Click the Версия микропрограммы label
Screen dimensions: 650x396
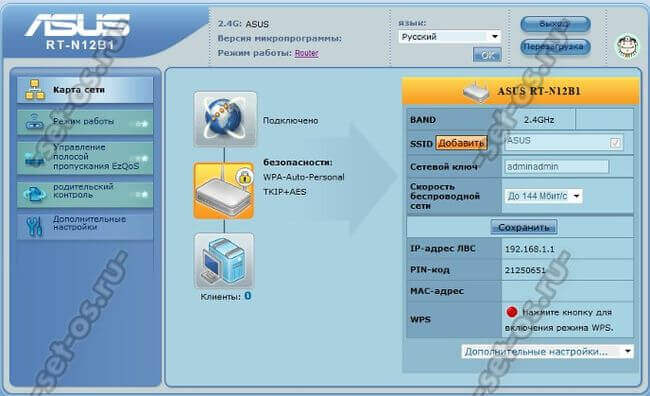(280, 39)
